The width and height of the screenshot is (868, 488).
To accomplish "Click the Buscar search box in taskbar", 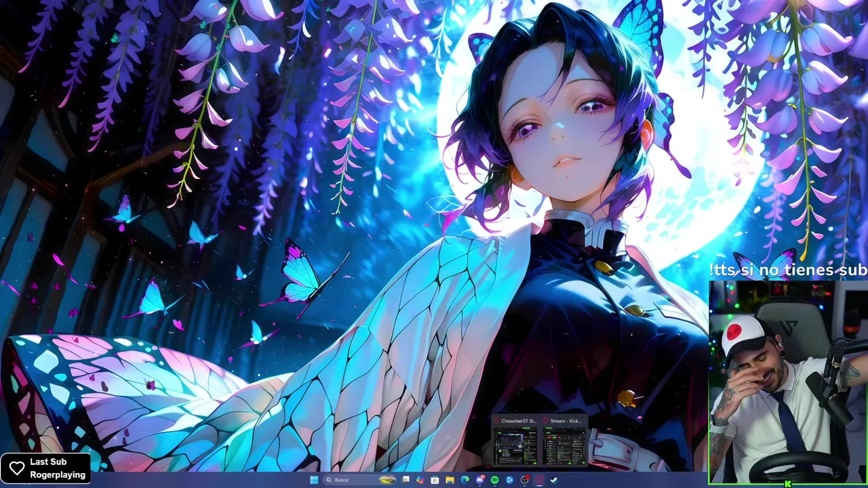I will click(359, 480).
